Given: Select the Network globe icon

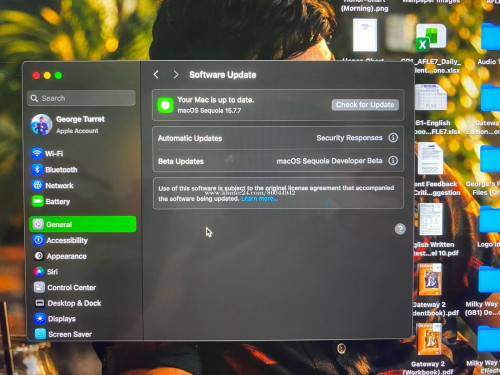Looking at the screenshot, I should coord(37,185).
